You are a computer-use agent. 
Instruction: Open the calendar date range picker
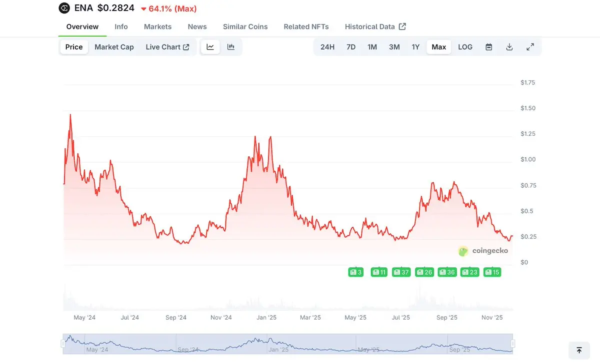[489, 47]
